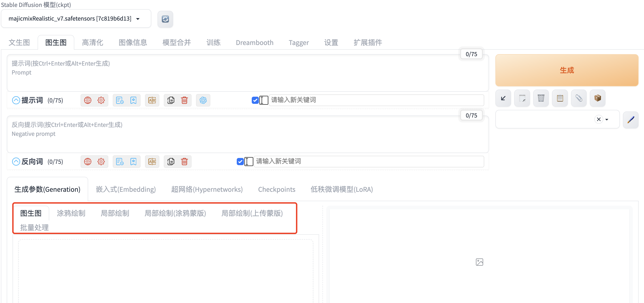Click the bookmark icon in 提示词 toolbar
The height and width of the screenshot is (303, 644).
(134, 100)
